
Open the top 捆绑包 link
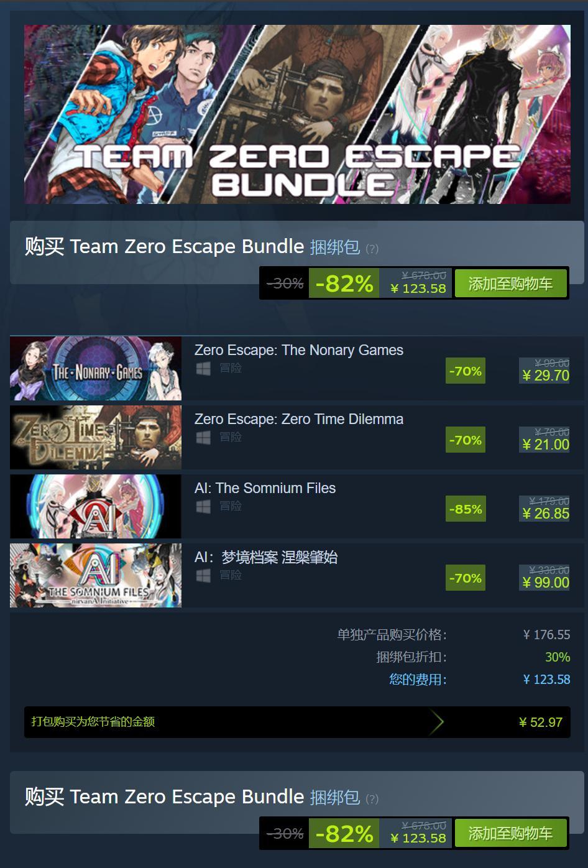click(335, 247)
